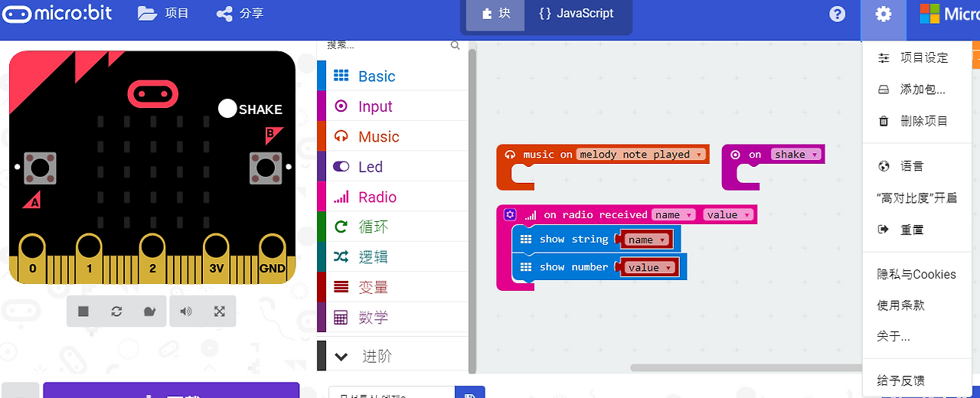Click 给予反馈 feedback entry
Viewport: 980px width, 398px height.
(x=916, y=380)
